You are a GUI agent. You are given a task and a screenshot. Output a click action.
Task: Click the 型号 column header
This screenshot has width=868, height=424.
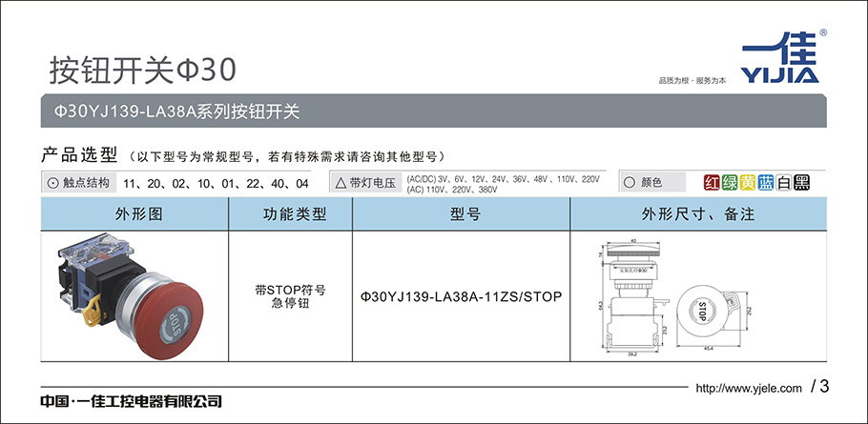[463, 215]
